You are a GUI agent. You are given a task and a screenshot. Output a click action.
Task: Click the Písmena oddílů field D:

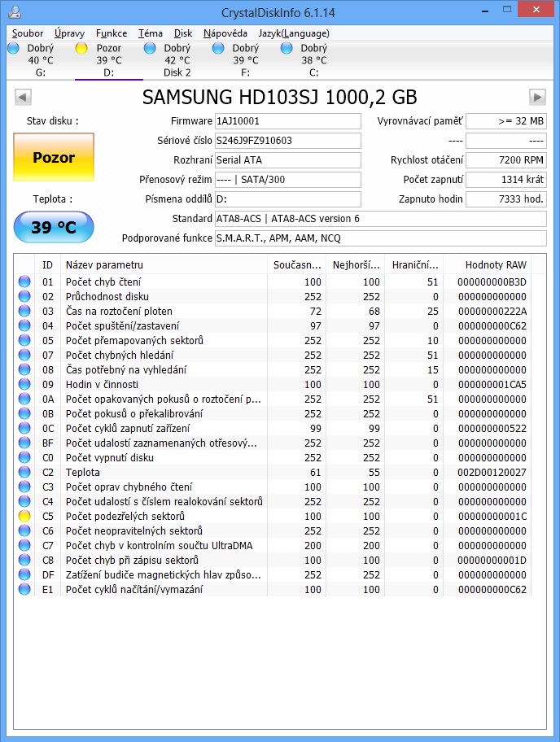pyautogui.click(x=288, y=199)
